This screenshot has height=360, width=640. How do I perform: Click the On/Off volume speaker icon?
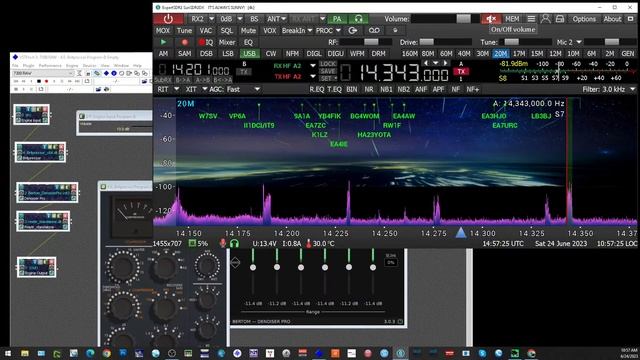point(491,19)
